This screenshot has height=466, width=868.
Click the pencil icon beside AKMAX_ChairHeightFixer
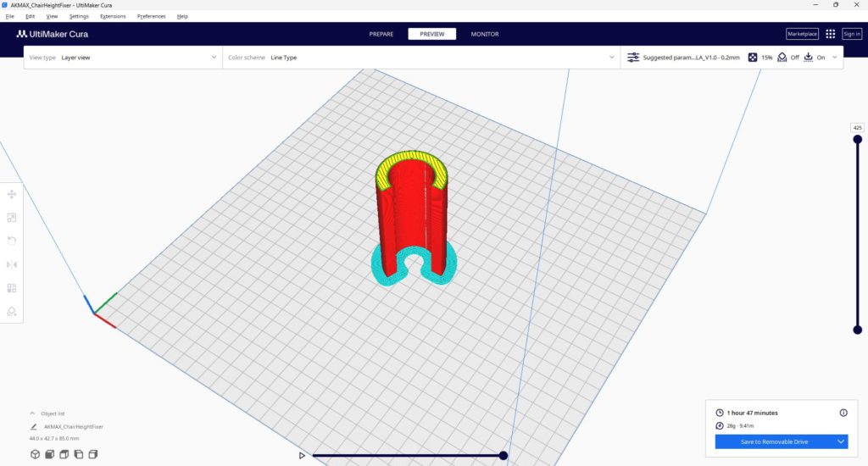34,427
